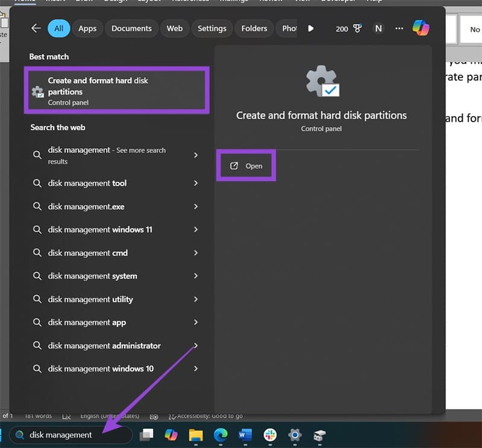Click 'Accessibility: Good to go' in Word status bar

click(205, 416)
